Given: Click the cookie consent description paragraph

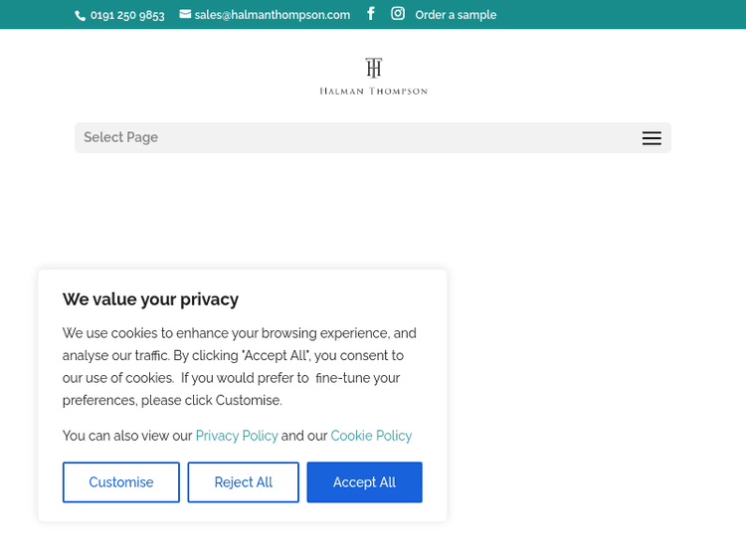Looking at the screenshot, I should coord(239,366).
